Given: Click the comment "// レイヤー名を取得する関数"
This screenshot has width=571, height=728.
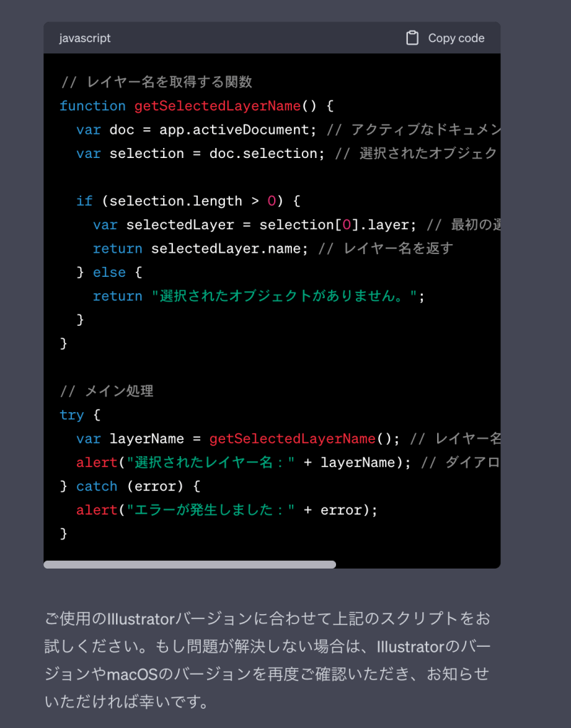Looking at the screenshot, I should [x=156, y=82].
